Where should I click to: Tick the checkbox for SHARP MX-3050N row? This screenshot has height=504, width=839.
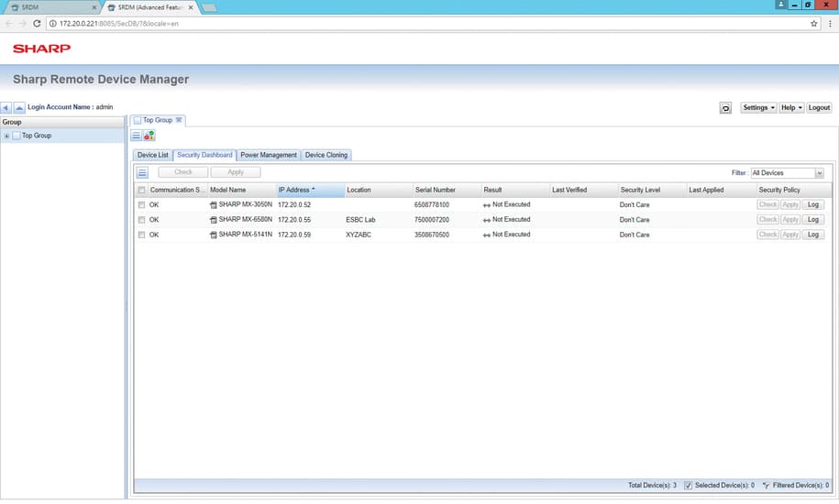point(141,205)
